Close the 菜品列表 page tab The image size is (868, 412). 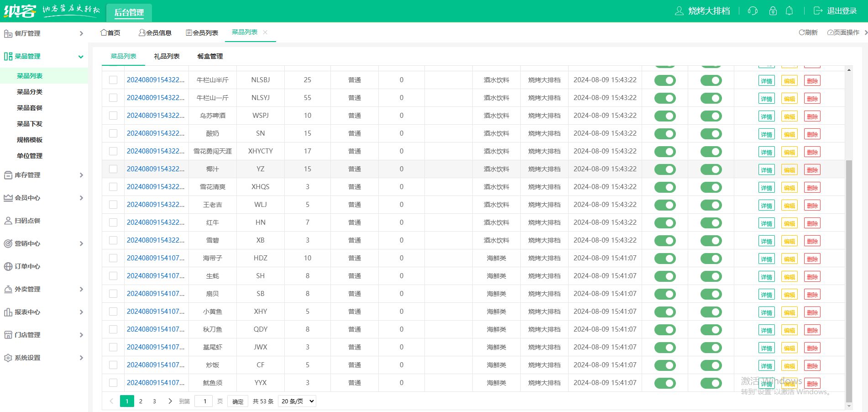point(265,32)
